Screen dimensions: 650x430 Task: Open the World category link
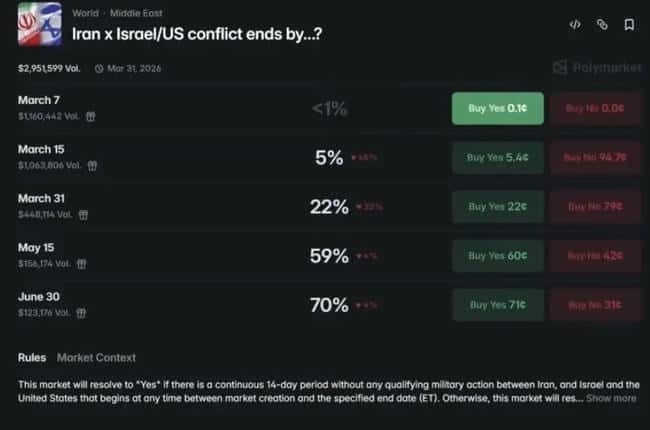(x=86, y=14)
